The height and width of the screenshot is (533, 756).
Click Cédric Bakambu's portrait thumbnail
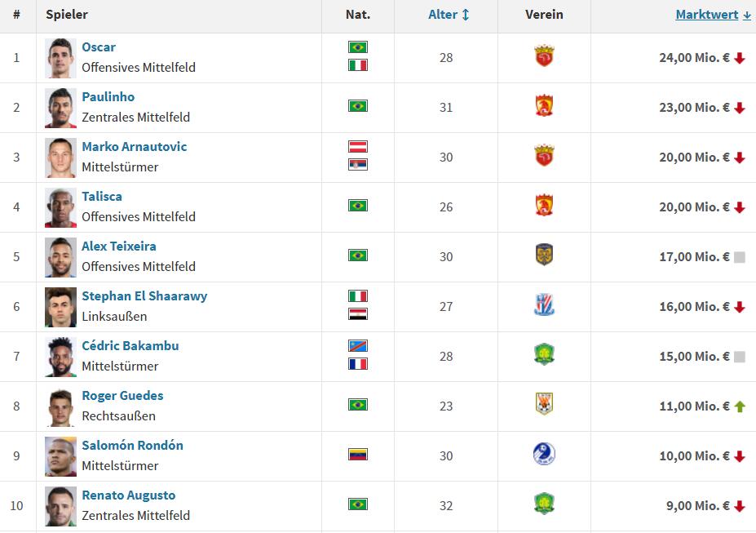60,357
